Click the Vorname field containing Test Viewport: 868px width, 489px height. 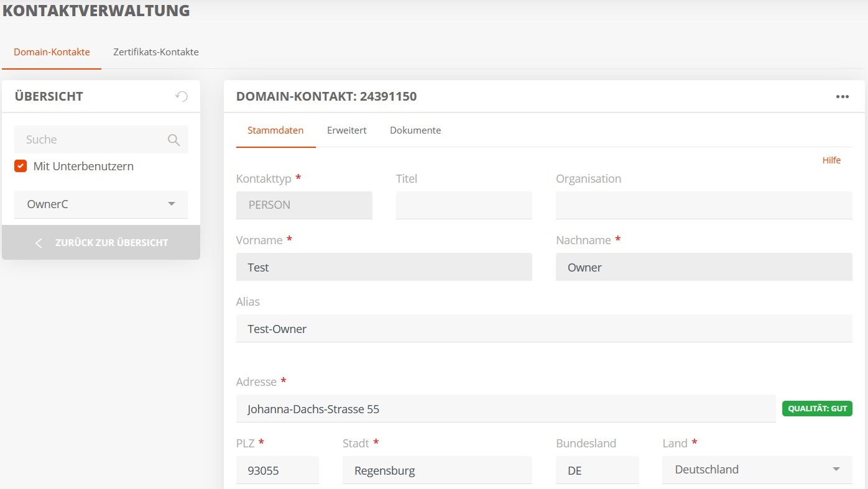384,267
